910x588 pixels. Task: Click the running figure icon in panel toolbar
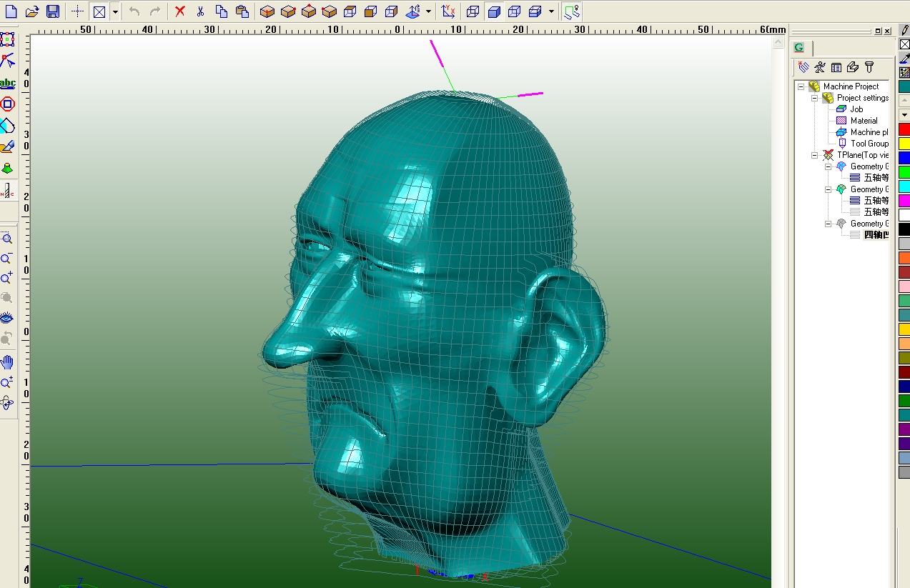(819, 67)
